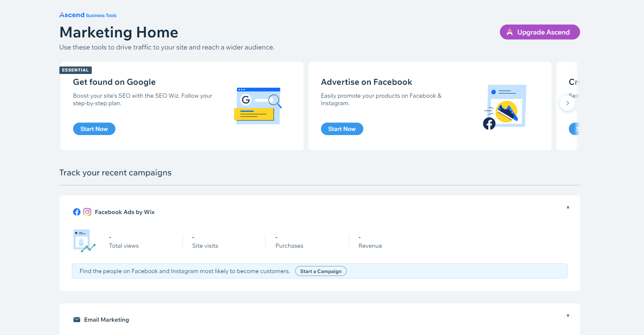Click the Facebook sneaker ad illustration

[x=504, y=107]
